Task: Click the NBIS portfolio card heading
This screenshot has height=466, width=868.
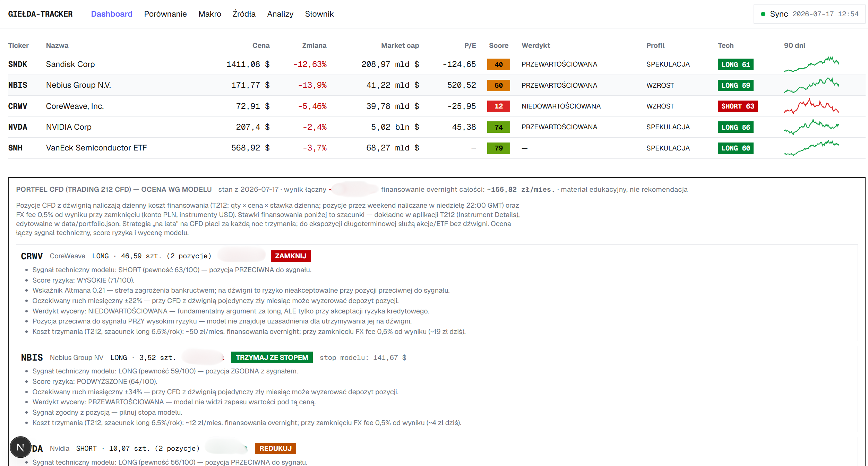Action: click(x=32, y=357)
